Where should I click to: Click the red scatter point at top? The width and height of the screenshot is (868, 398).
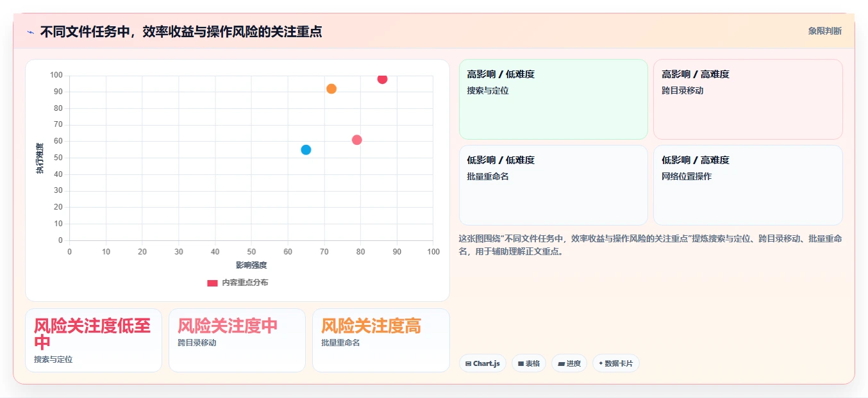(382, 79)
